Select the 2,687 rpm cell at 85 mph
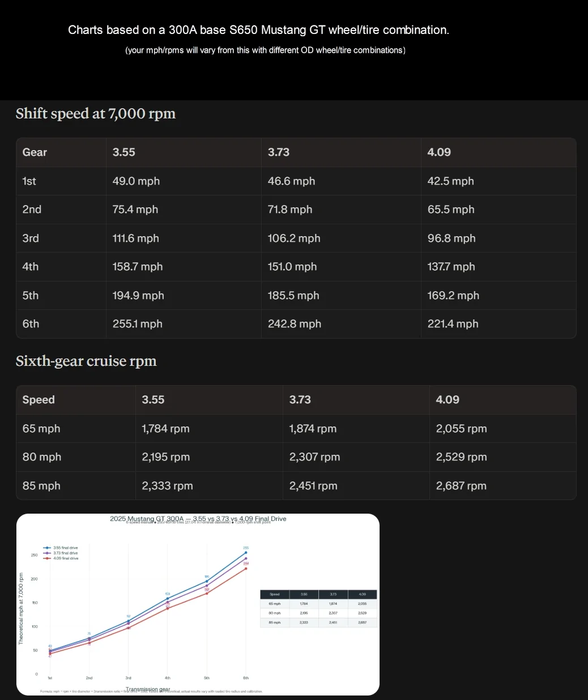 [x=461, y=486]
